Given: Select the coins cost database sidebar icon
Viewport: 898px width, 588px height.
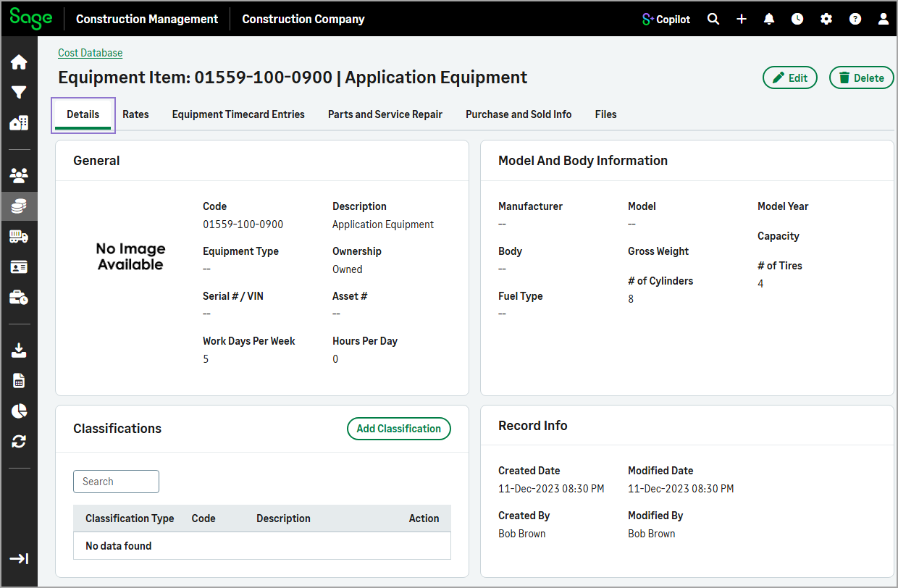Looking at the screenshot, I should click(19, 206).
